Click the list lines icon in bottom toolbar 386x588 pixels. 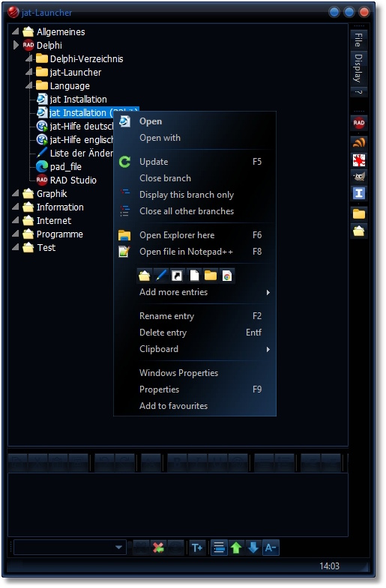pos(219,548)
